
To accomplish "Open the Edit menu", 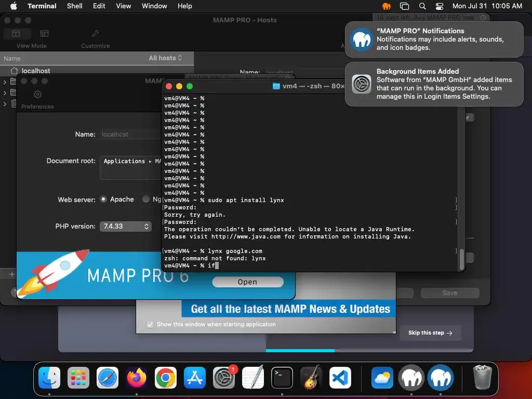I will [x=99, y=6].
